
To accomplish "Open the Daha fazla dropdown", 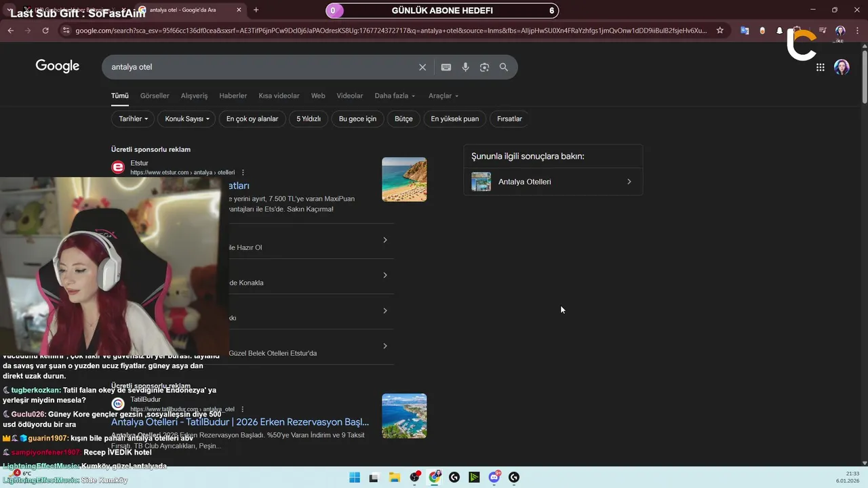I will pos(395,96).
